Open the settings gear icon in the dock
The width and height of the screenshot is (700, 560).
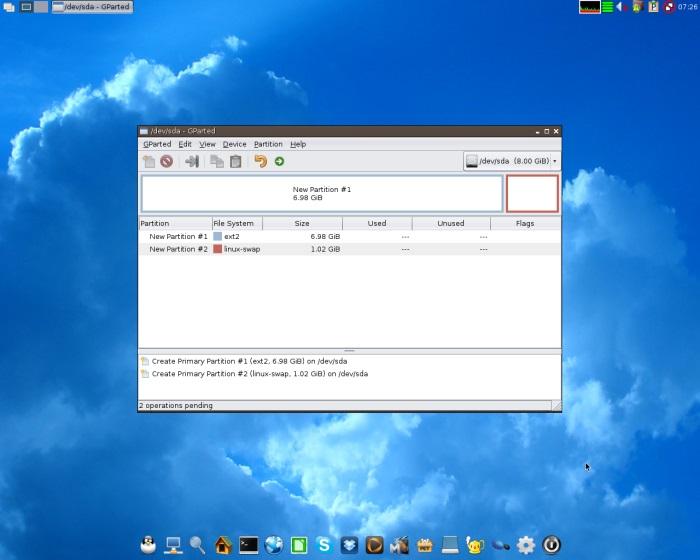tap(525, 545)
